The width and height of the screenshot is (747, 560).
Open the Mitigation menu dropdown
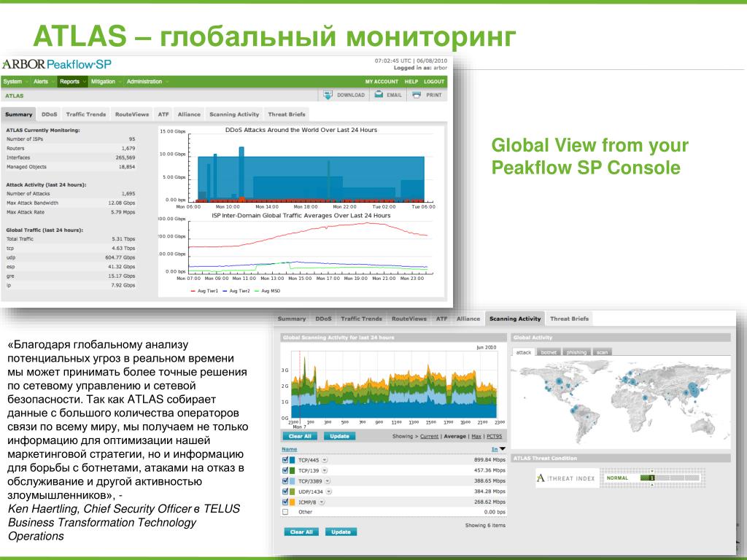106,82
